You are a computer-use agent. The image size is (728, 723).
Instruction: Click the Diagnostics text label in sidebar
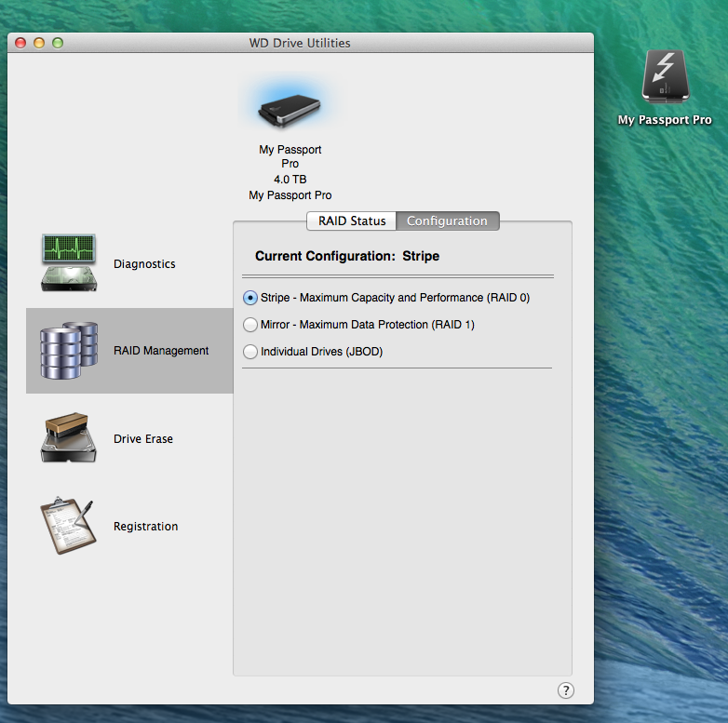point(144,264)
